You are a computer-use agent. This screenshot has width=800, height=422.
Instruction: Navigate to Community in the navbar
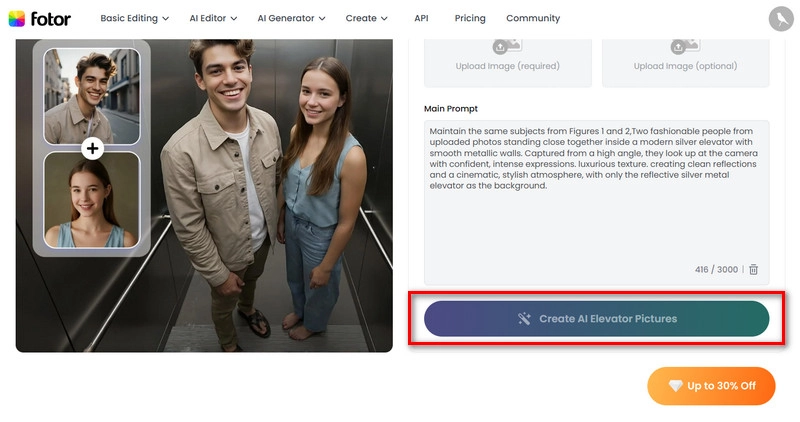(x=533, y=18)
